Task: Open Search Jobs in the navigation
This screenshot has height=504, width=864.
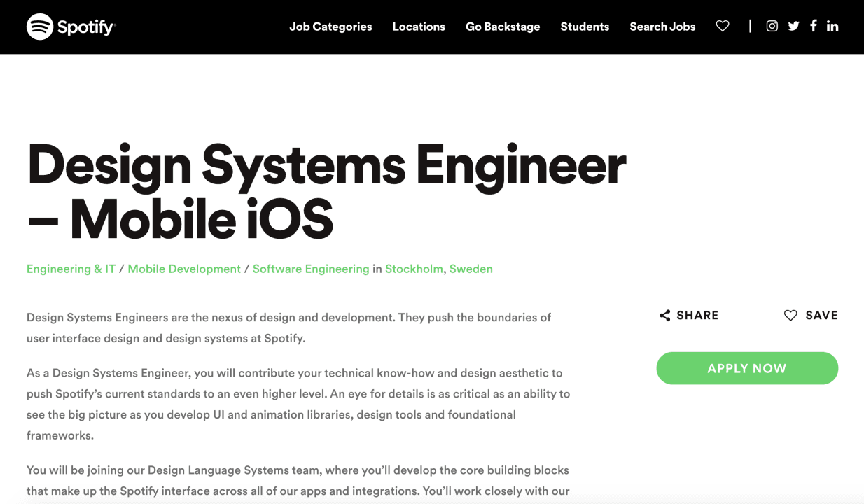Action: tap(662, 27)
